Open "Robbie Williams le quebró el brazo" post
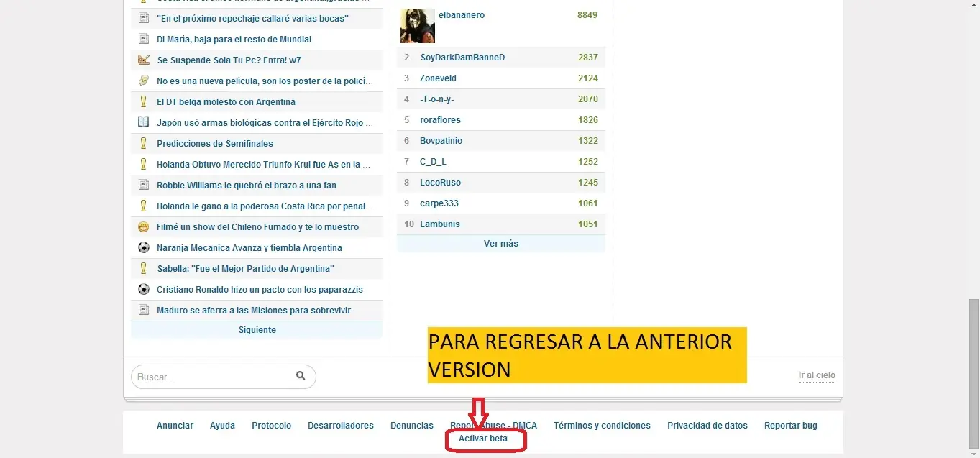The image size is (980, 458). point(247,185)
